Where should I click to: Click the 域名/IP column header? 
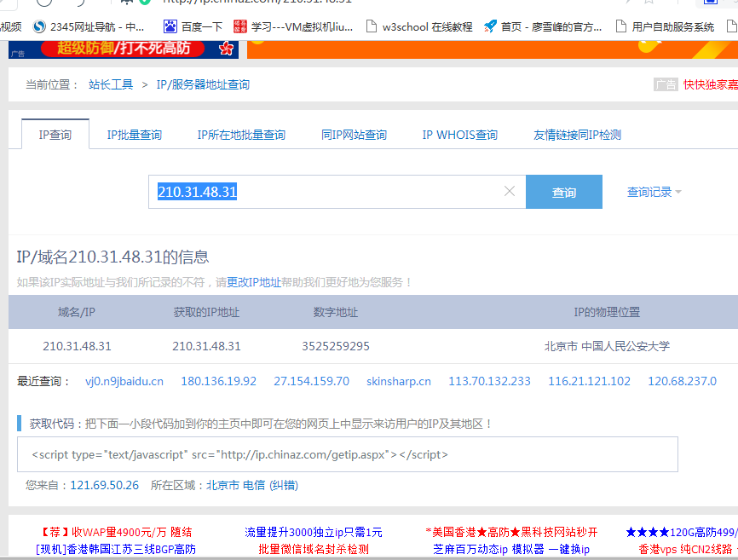tap(77, 312)
